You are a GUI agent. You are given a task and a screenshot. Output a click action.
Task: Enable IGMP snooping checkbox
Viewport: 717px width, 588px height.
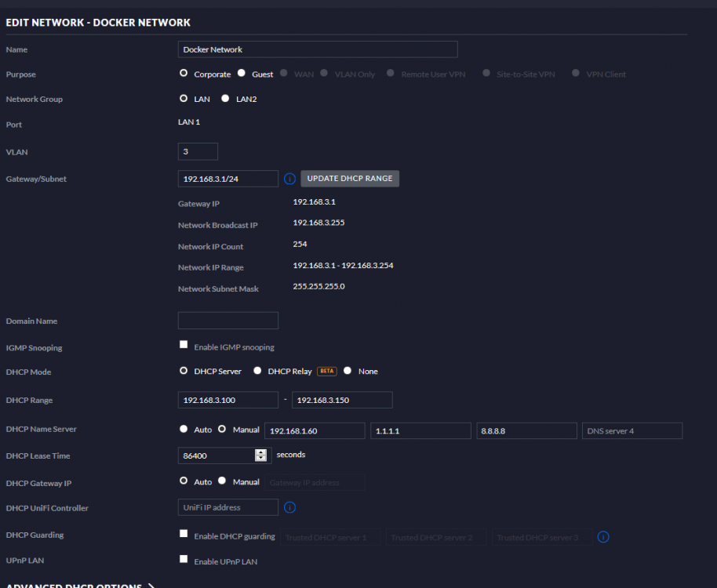click(x=184, y=344)
